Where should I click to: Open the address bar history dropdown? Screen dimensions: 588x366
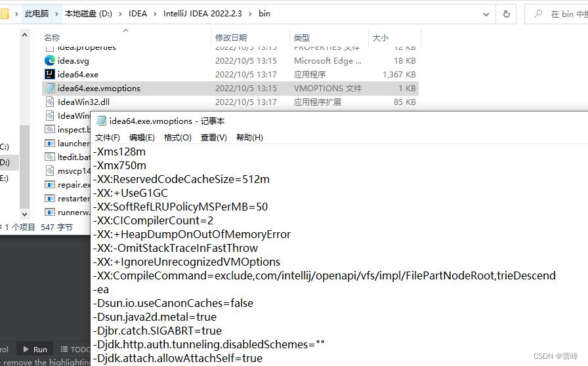click(486, 14)
